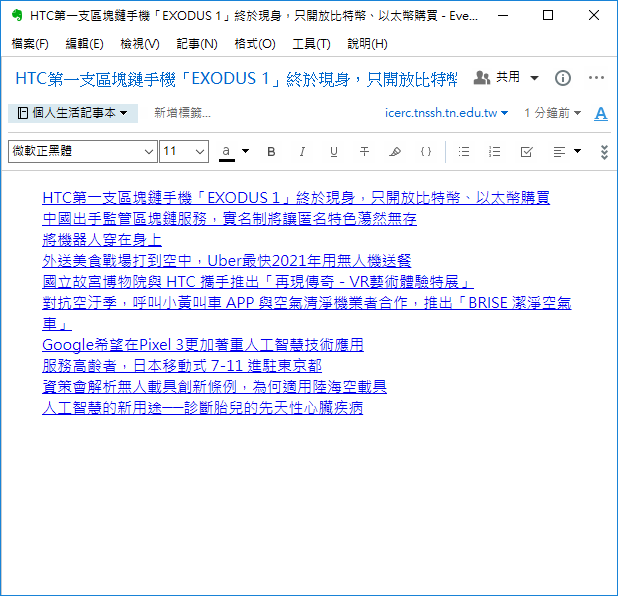Close the Evernote note window
Screen dimensions: 618x596
594,16
